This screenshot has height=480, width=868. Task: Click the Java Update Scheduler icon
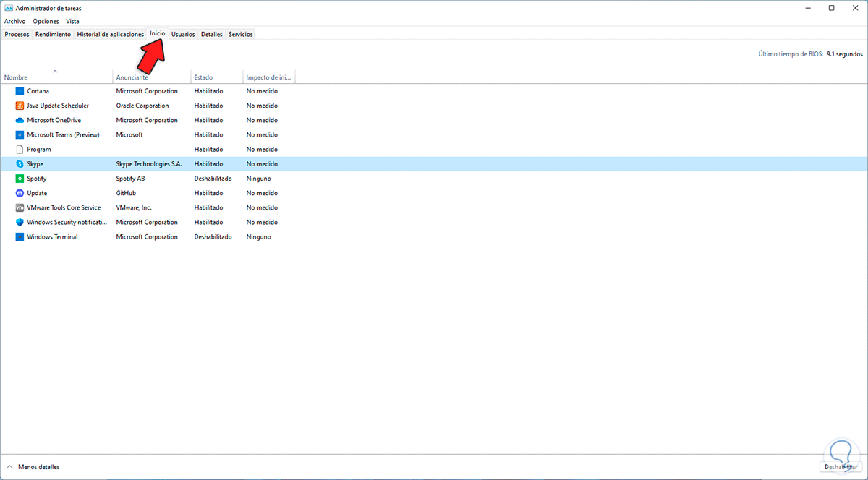[20, 106]
